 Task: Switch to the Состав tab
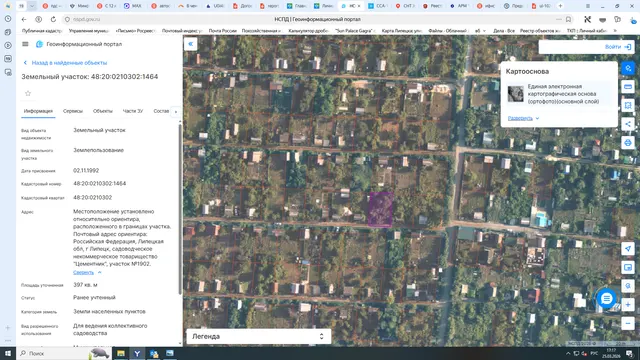click(x=161, y=111)
